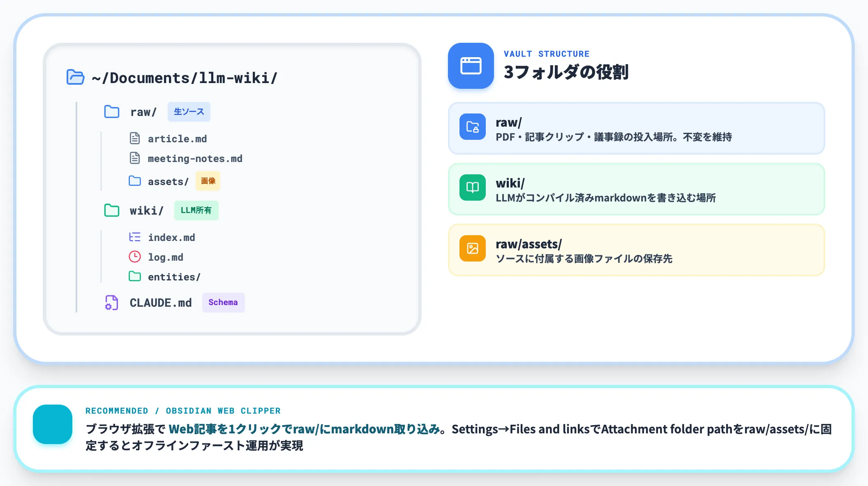Select the ~/Documents/llm-wiki/ root path
This screenshot has width=868, height=486.
click(185, 78)
